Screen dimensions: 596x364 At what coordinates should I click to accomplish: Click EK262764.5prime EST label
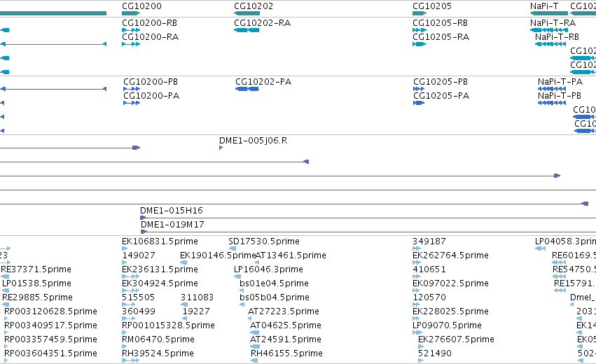(x=450, y=255)
